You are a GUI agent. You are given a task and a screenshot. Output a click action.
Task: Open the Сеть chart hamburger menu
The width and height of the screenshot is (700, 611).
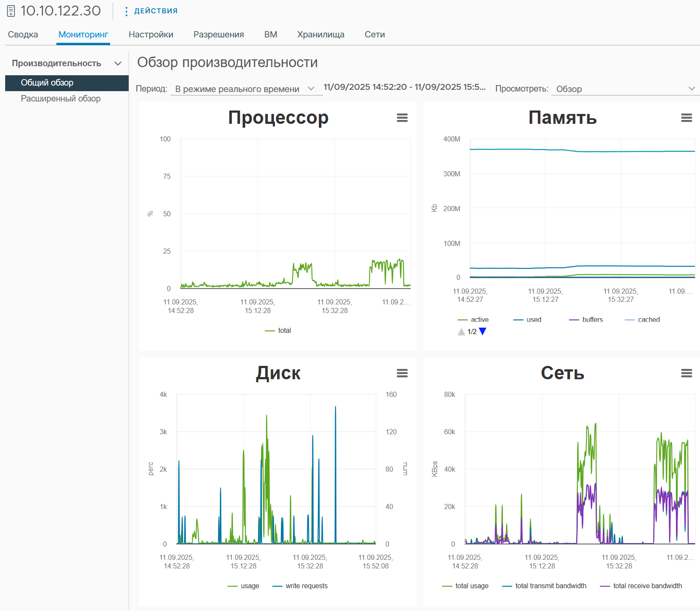click(686, 373)
